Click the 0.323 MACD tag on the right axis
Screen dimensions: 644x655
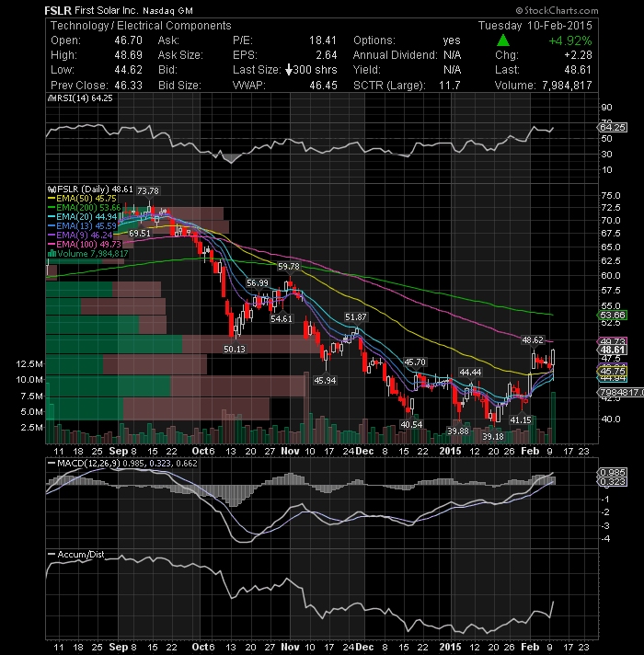[612, 482]
